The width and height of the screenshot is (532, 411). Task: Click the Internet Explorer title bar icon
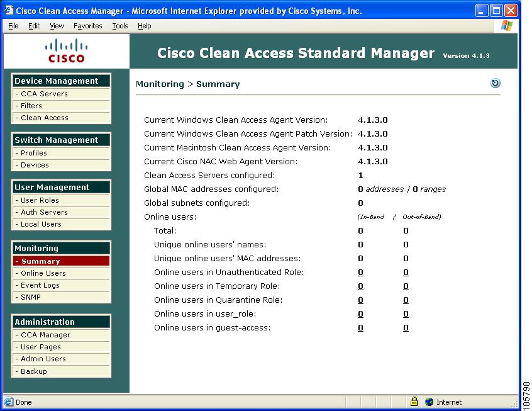pos(8,10)
